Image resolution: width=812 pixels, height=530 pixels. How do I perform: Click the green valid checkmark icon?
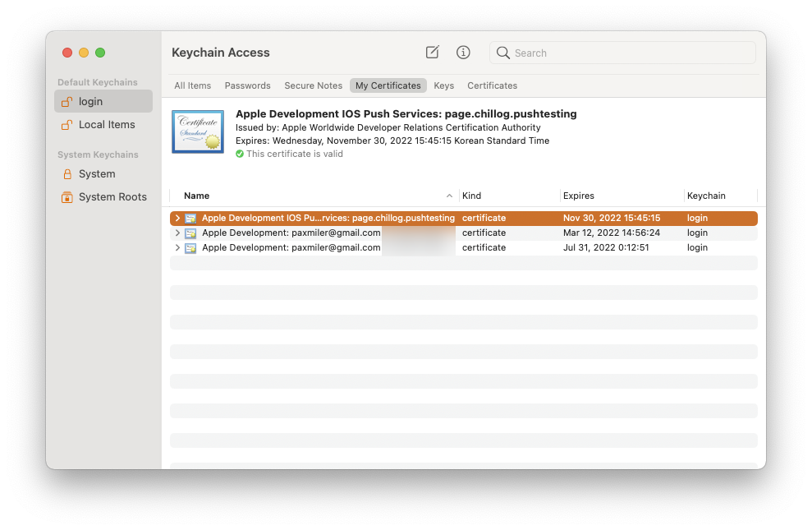click(x=240, y=154)
